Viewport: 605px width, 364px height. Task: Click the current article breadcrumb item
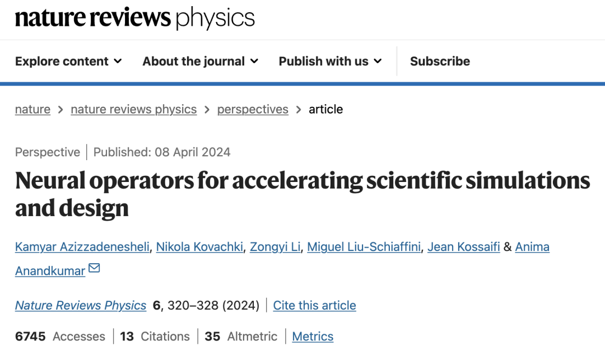(325, 109)
